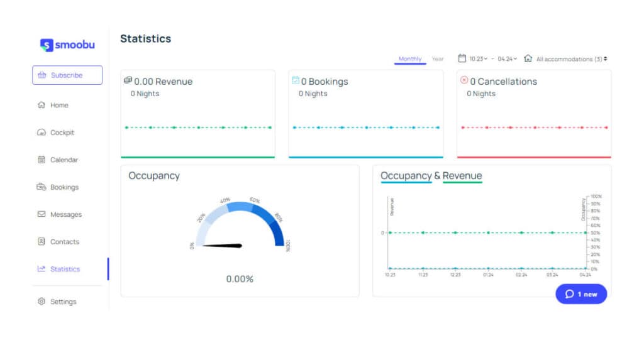Click the smoobu logo

67,45
